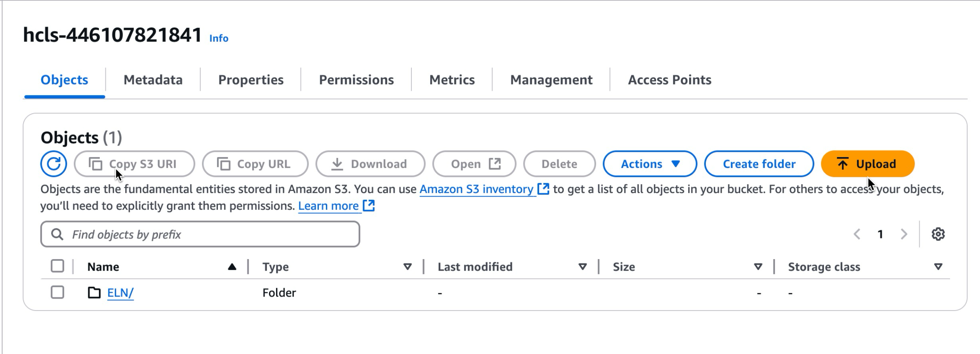The image size is (980, 354).
Task: Select all objects header checkbox
Action: pos(57,266)
